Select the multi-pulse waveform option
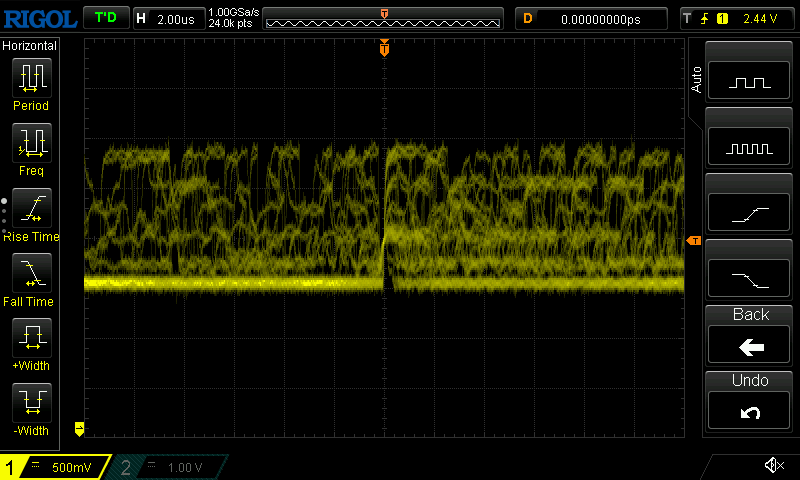 click(750, 148)
